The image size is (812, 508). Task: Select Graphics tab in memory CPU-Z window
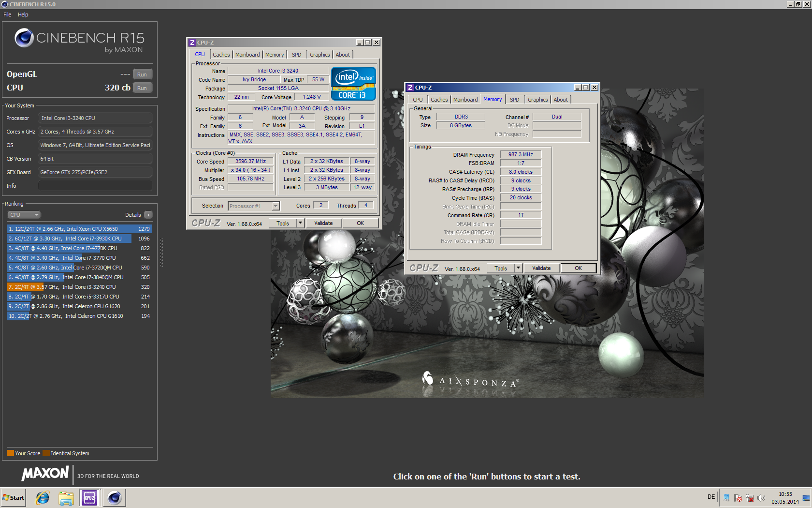point(537,100)
